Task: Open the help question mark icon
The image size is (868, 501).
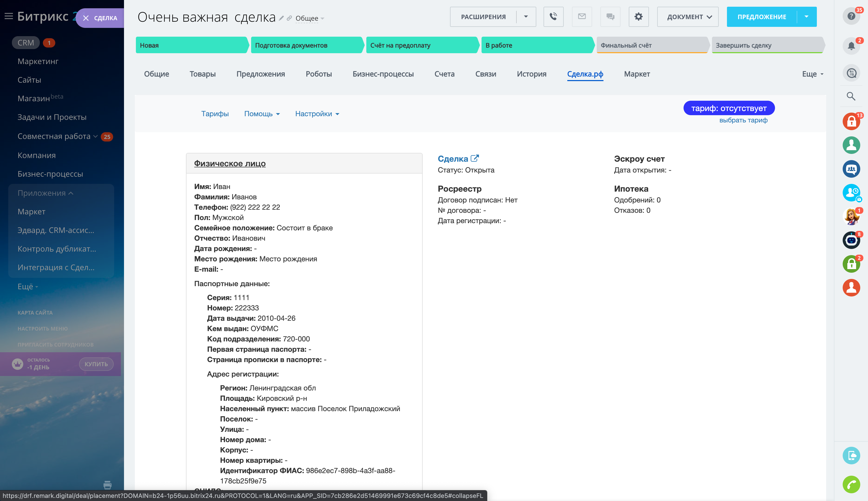Action: coord(851,16)
